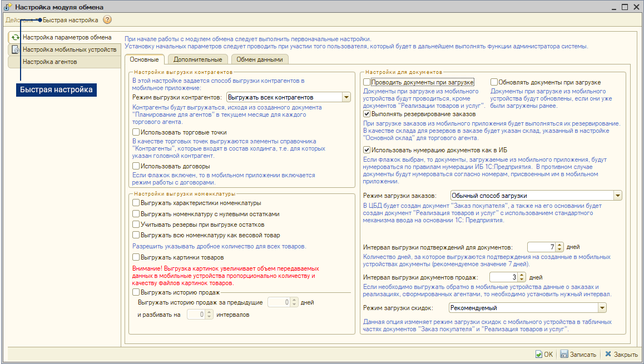Open the Дополнительные tab
Viewport: 644px width, 364px height.
(197, 59)
